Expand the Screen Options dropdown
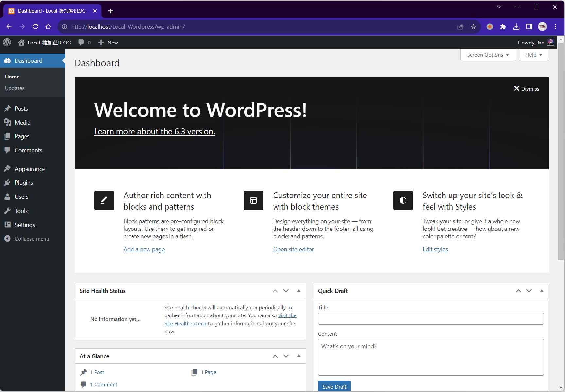565x392 pixels. point(488,55)
